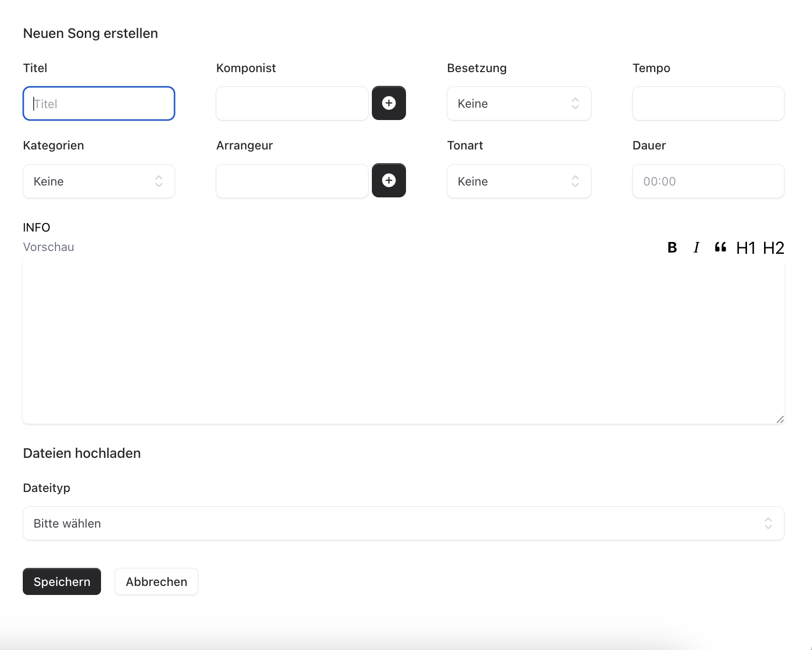
Task: Insert a blockquote with the quote icon
Action: pyautogui.click(x=720, y=247)
